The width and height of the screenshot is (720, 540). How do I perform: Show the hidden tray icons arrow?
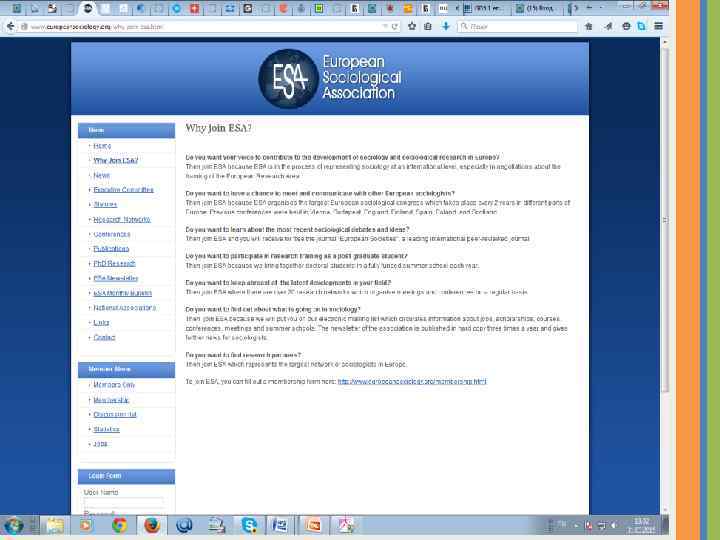coord(575,525)
